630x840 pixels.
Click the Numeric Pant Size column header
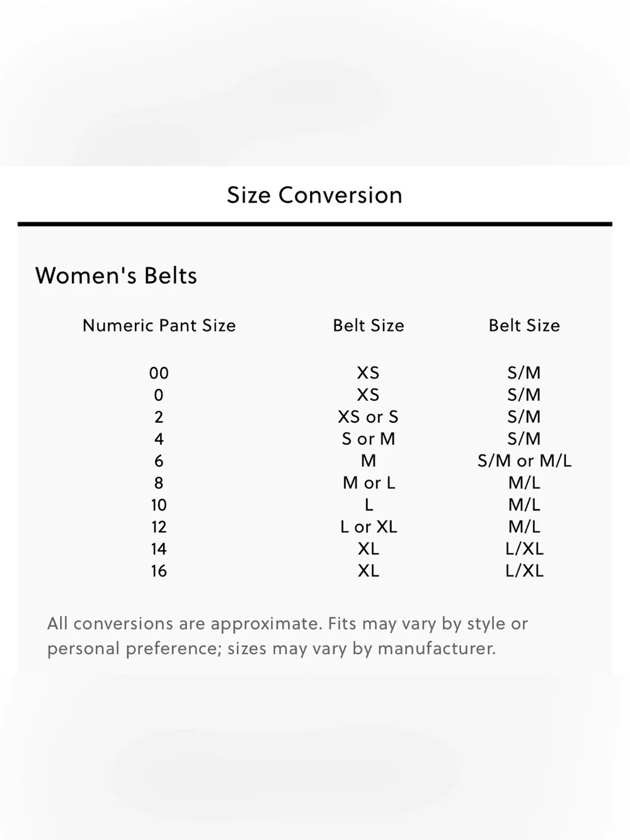click(159, 325)
